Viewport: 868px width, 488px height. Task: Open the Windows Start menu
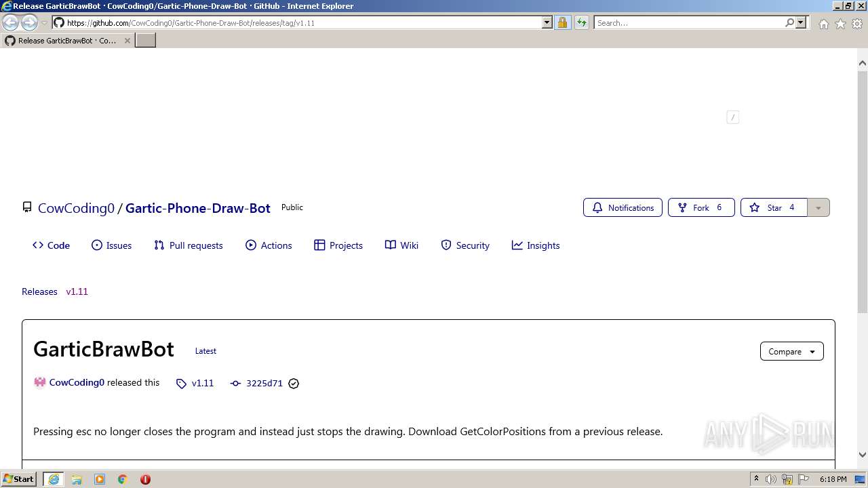tap(18, 479)
